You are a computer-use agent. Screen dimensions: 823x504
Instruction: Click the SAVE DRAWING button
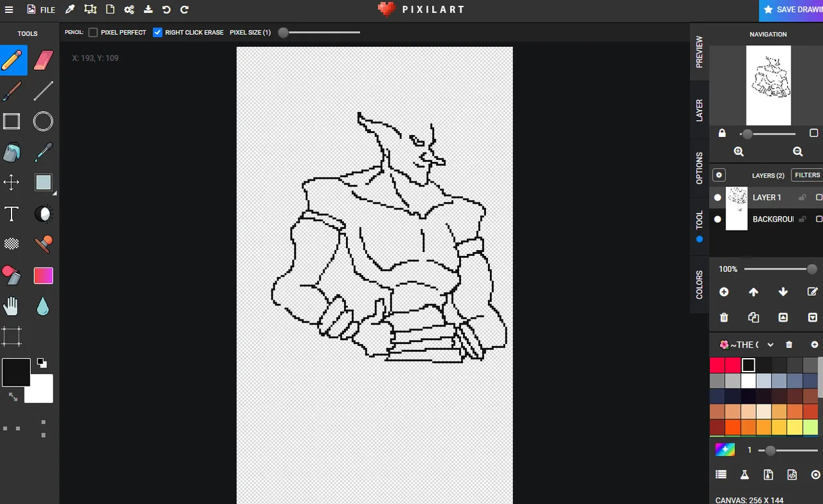(x=791, y=10)
